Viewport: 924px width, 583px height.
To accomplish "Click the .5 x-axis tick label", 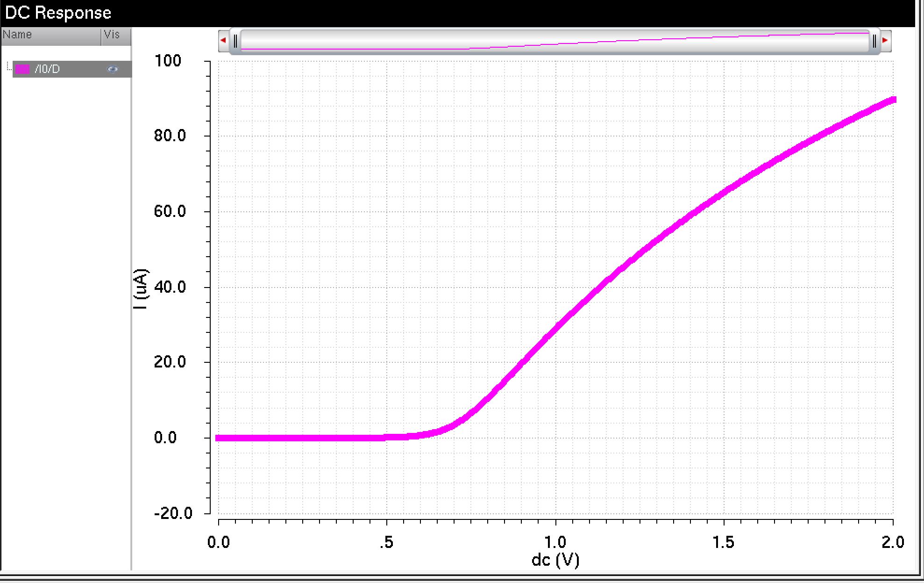I will click(386, 542).
